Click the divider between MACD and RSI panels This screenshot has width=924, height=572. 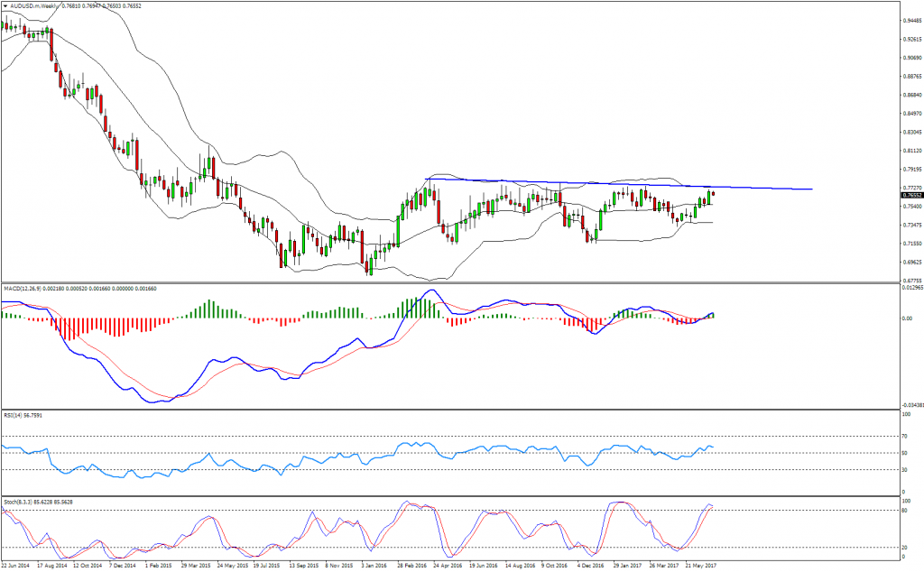[451, 410]
